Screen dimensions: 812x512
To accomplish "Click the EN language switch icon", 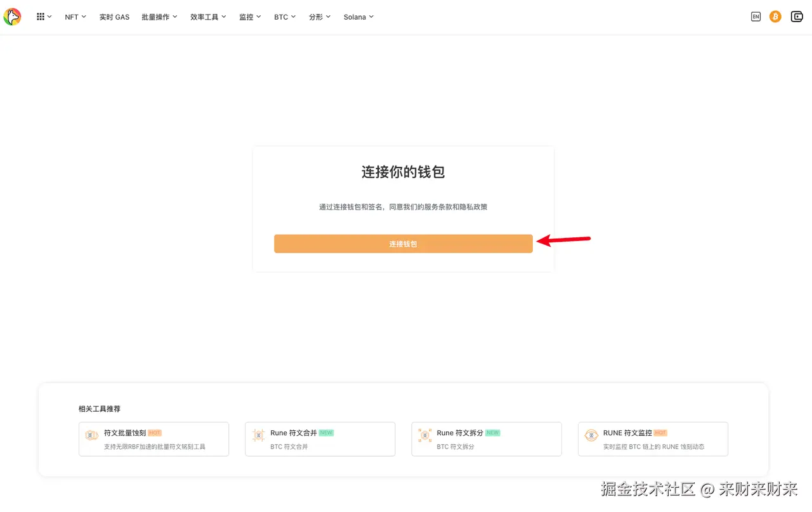I will 756,16.
